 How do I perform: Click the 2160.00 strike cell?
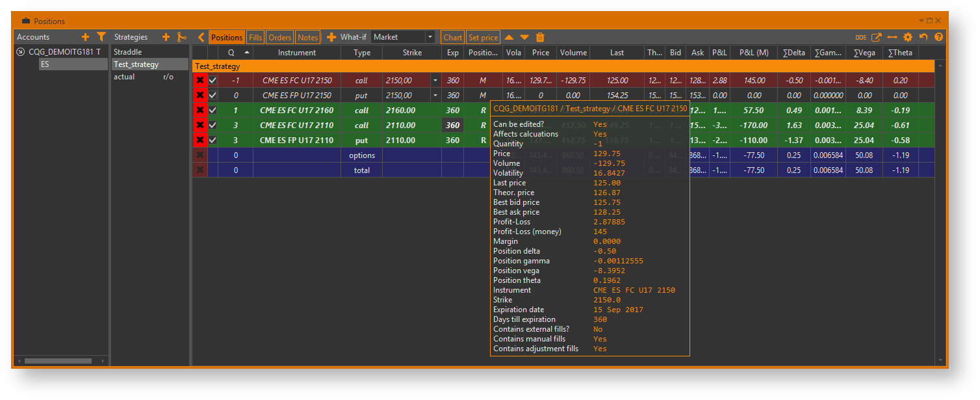coord(412,111)
